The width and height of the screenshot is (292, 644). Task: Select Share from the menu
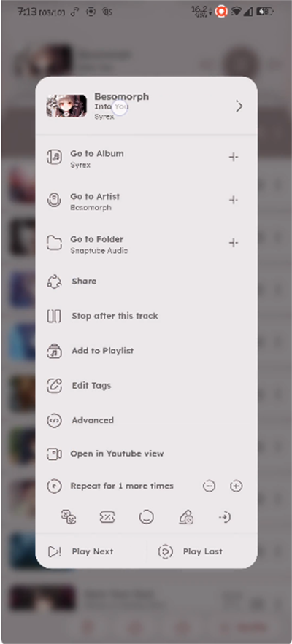click(147, 282)
